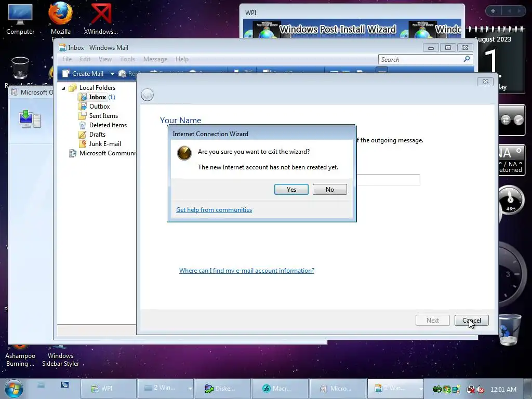
Task: Select the Drafts folder
Action: [97, 135]
